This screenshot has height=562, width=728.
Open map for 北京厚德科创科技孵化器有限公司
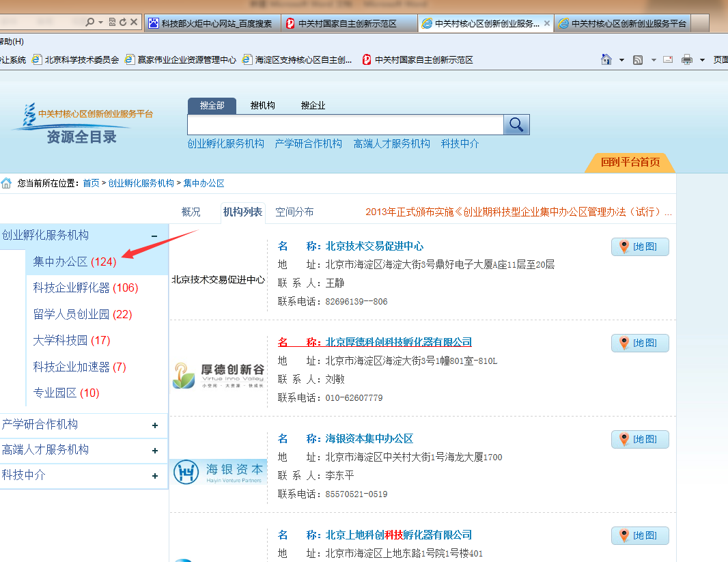click(x=640, y=343)
